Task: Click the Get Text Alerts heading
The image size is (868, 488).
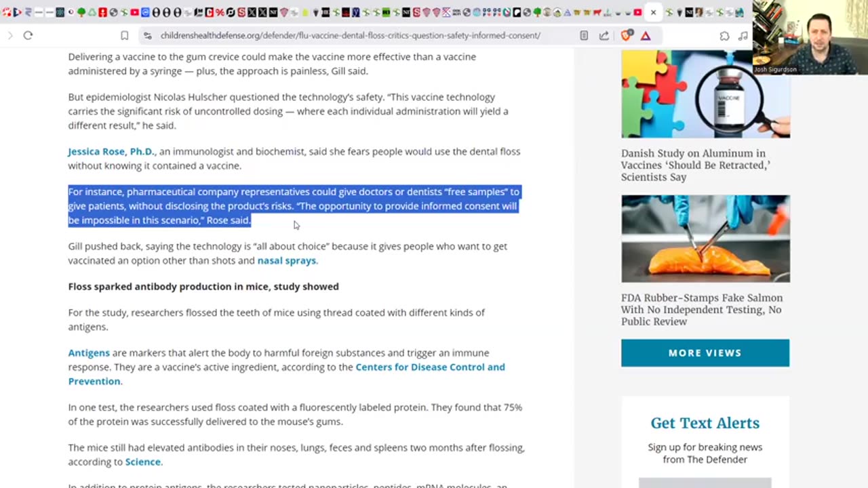Action: click(x=705, y=423)
